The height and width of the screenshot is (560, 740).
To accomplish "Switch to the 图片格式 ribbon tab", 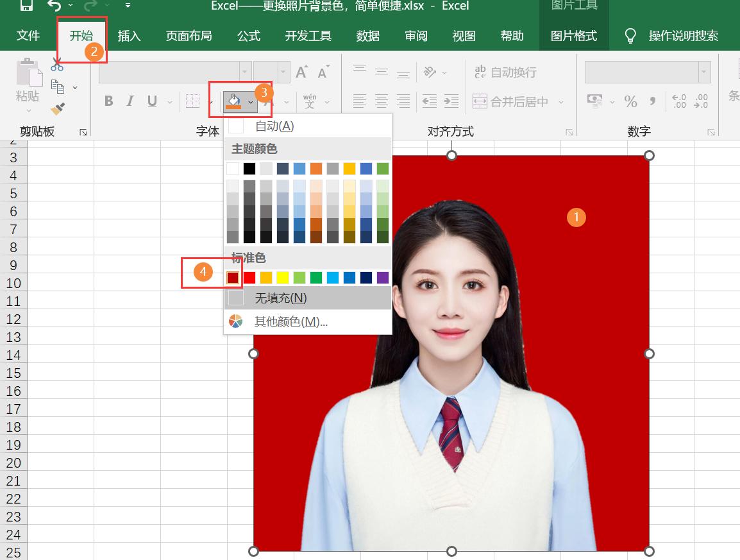I will [x=575, y=36].
